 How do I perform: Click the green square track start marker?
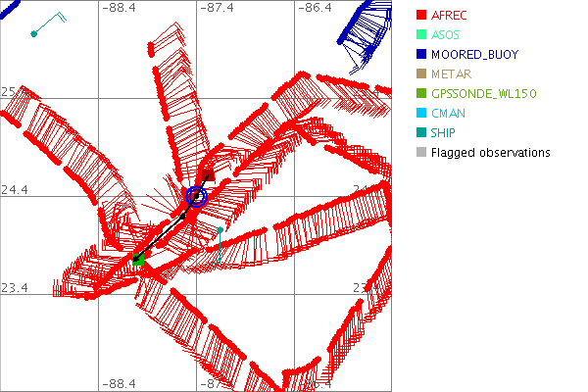coord(139,260)
